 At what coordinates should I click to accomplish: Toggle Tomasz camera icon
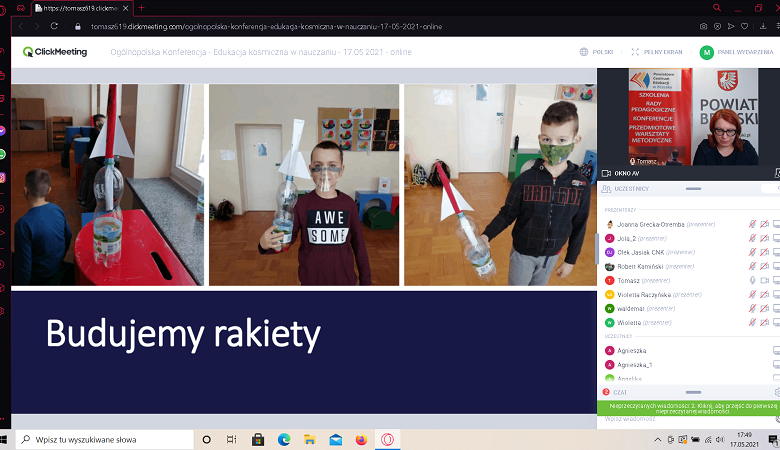765,280
